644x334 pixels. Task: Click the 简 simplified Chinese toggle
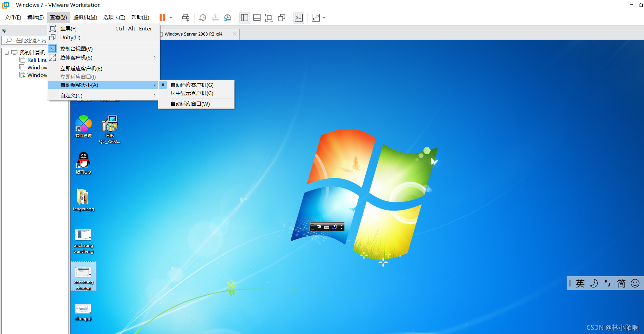pyautogui.click(x=621, y=283)
